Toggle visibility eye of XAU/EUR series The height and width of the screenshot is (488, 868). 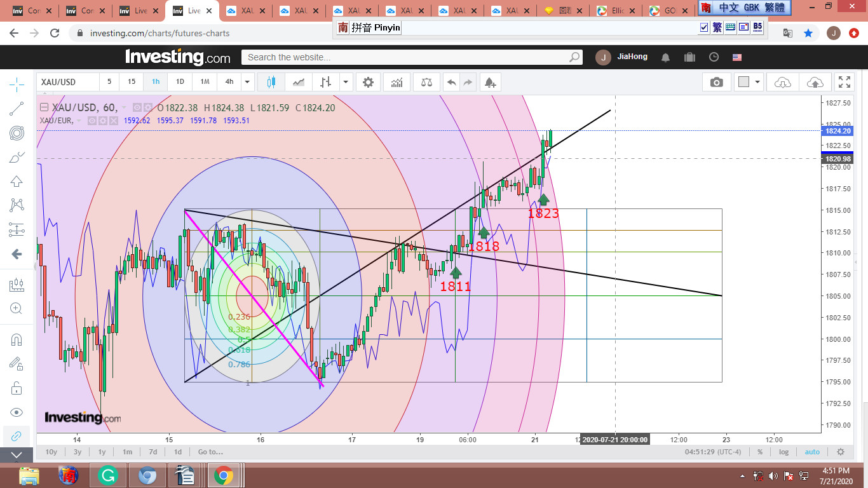coord(92,120)
